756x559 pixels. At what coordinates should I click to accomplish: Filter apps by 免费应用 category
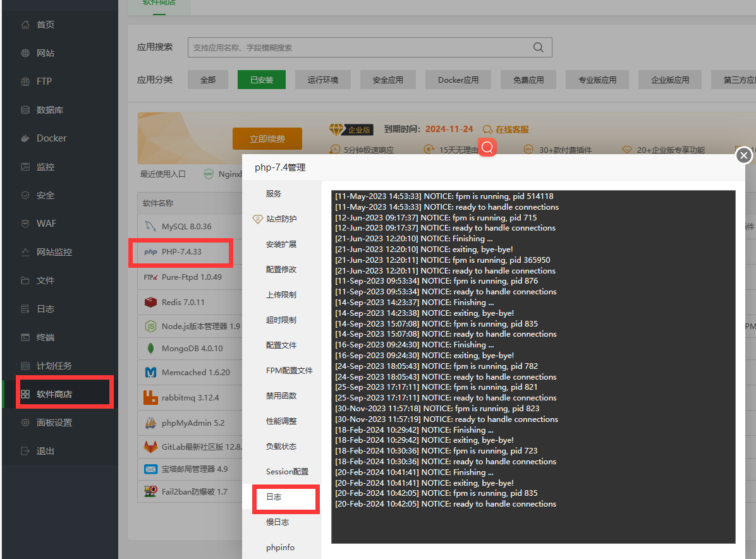tap(528, 80)
